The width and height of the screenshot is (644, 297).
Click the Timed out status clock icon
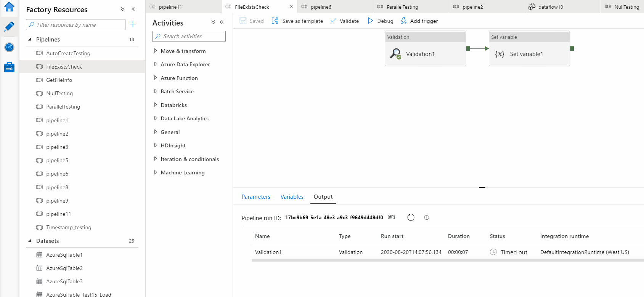pyautogui.click(x=493, y=252)
